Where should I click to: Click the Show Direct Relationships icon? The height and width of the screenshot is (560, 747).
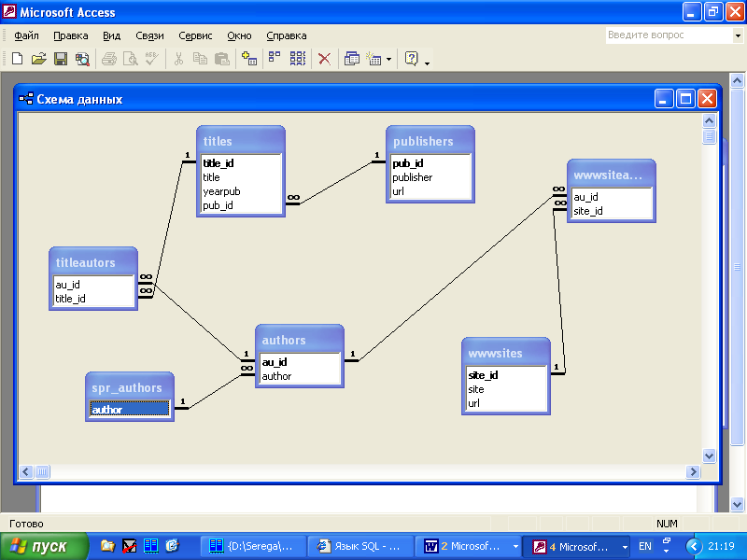(275, 59)
